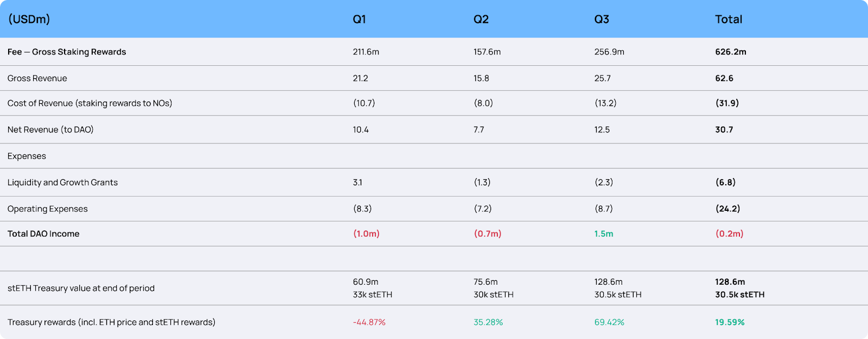This screenshot has width=868, height=339.
Task: Click the Q1 column header
Action: (359, 20)
